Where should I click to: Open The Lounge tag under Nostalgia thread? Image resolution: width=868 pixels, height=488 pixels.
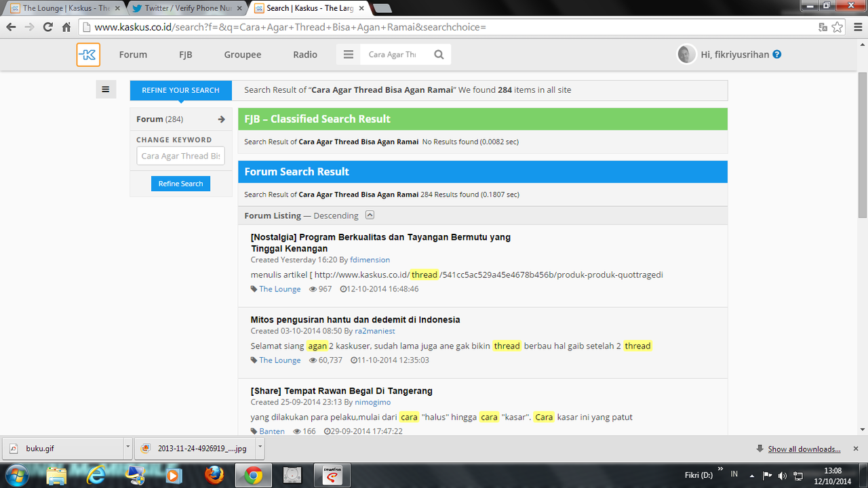click(279, 289)
